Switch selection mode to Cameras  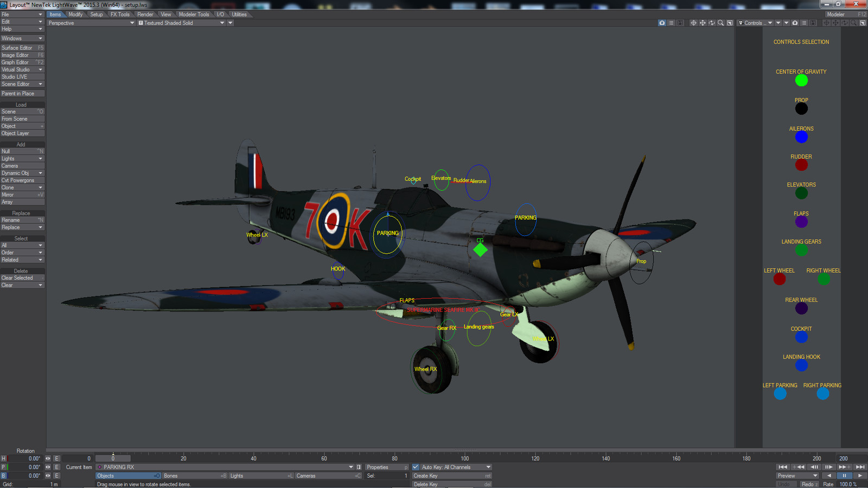coord(328,476)
